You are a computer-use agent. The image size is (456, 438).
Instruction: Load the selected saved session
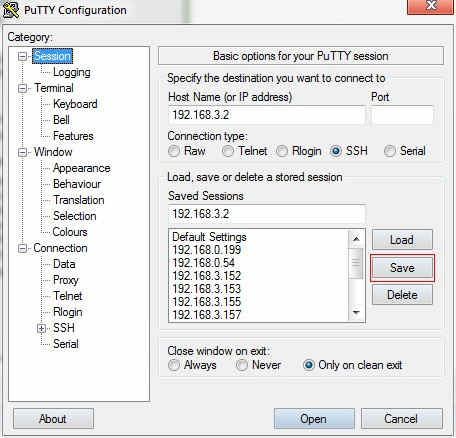(x=402, y=240)
